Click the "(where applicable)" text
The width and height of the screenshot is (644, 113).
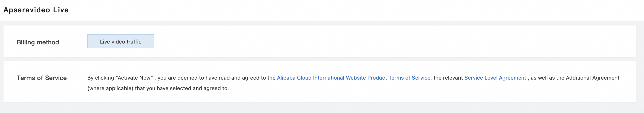[x=110, y=88]
